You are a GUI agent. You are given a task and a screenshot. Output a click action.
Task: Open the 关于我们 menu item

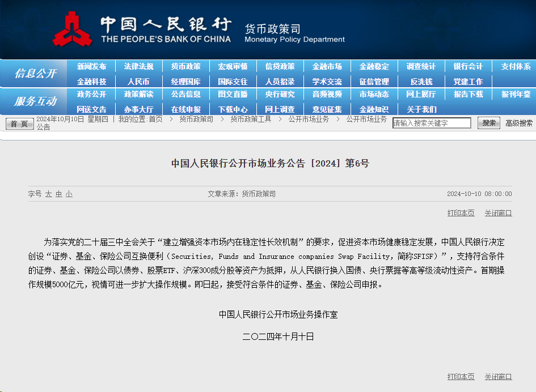422,109
